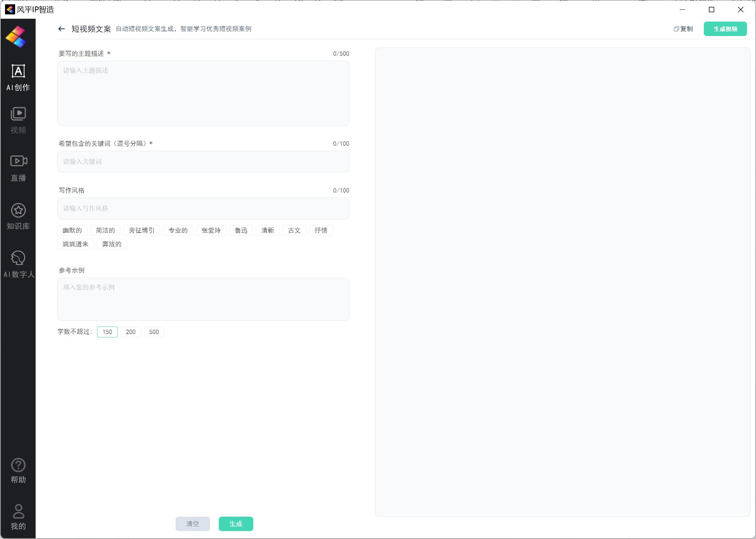
Task: Click the 主题描述 input field
Action: click(x=203, y=93)
